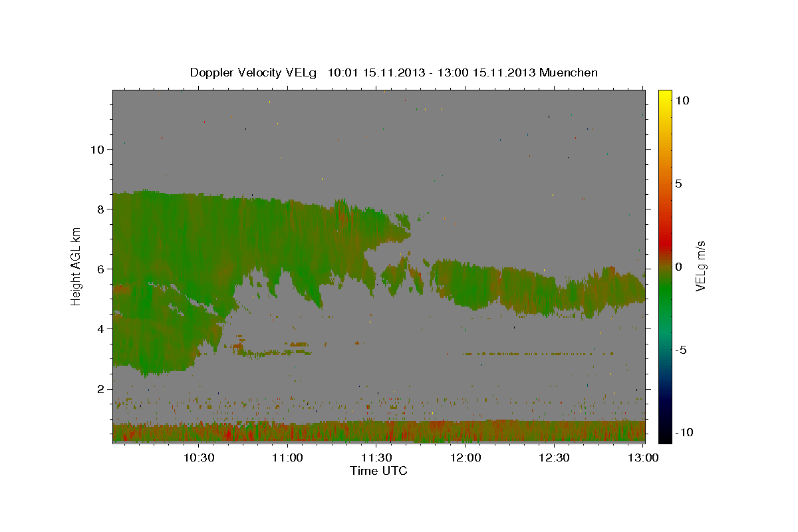Click the 13:00 time tick label

[642, 458]
